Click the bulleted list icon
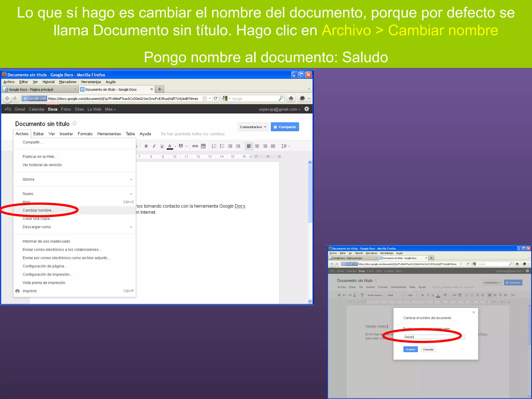The height and width of the screenshot is (399, 532). tap(222, 146)
